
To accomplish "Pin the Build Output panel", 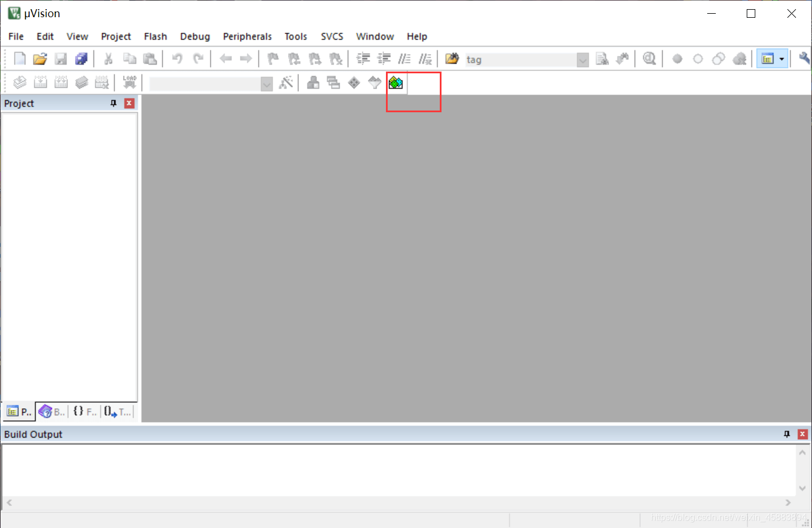I will click(787, 434).
